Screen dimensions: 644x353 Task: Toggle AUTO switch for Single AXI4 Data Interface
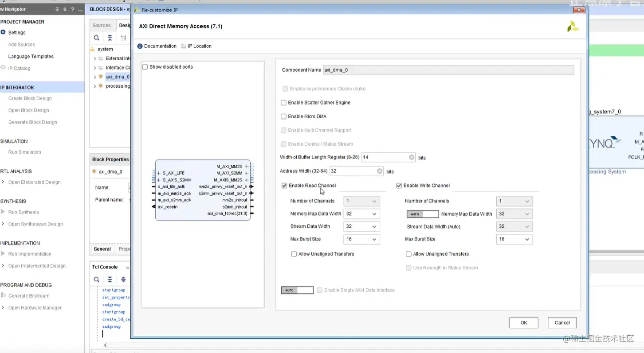click(x=297, y=290)
